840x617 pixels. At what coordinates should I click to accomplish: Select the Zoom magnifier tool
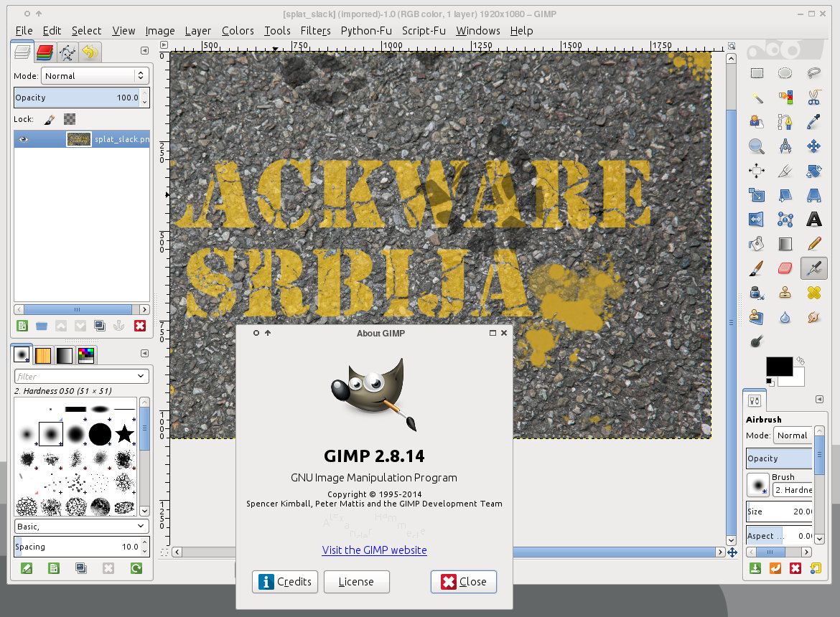756,146
